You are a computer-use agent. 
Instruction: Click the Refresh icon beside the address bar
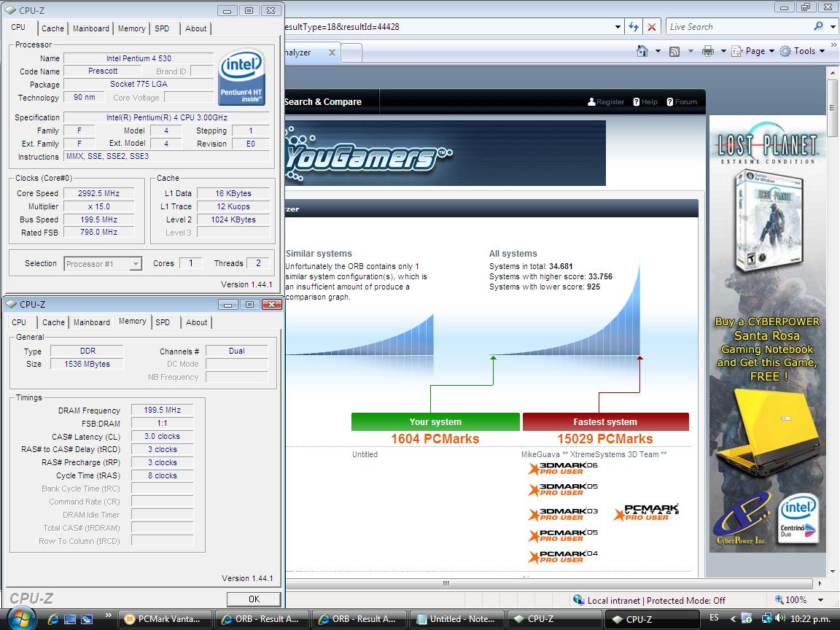pyautogui.click(x=634, y=27)
